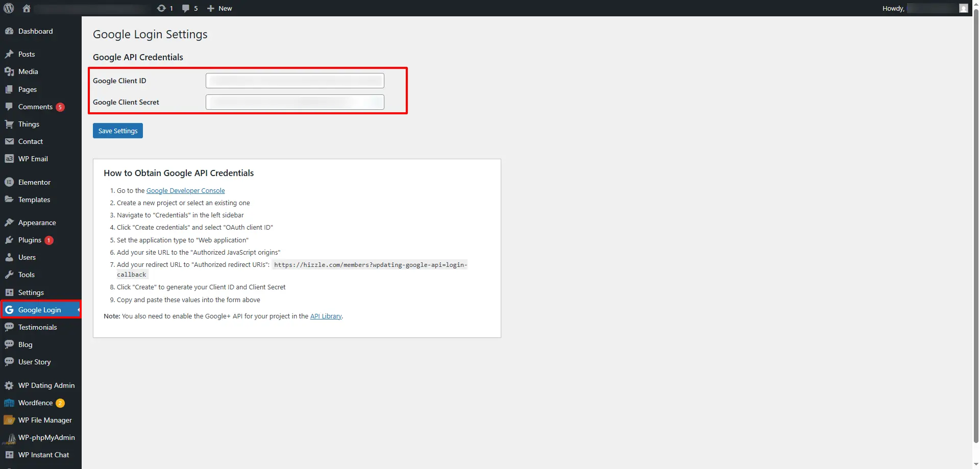Click the Elementor logo icon
980x469 pixels.
(x=9, y=182)
